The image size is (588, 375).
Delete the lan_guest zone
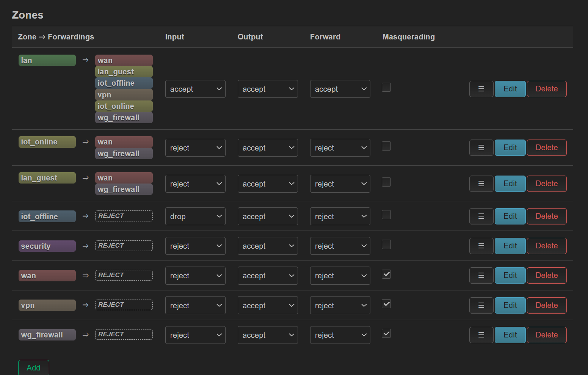547,184
